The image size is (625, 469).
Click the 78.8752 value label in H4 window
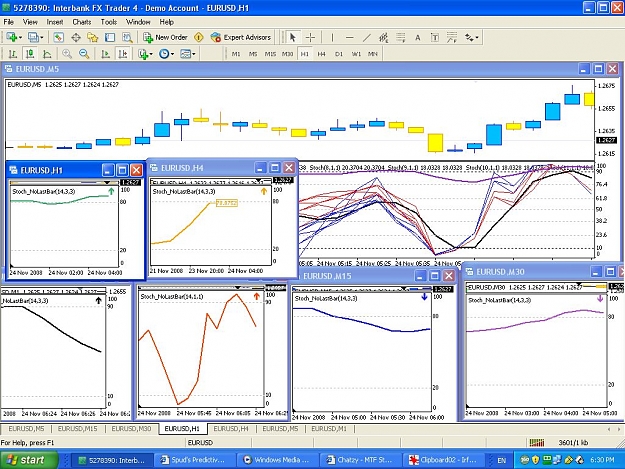[x=227, y=203]
